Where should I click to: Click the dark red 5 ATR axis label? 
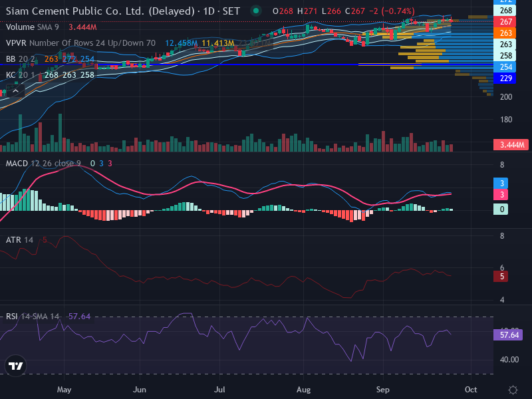501,277
